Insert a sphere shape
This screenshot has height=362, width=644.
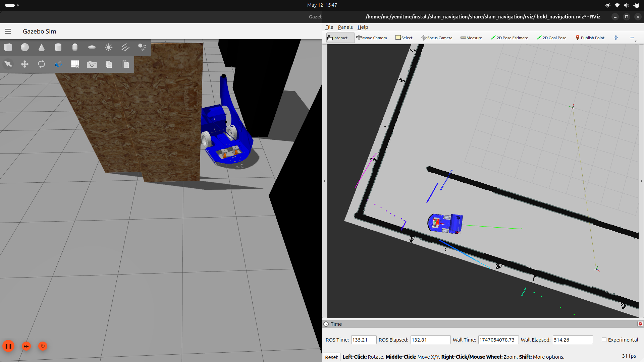pos(25,47)
